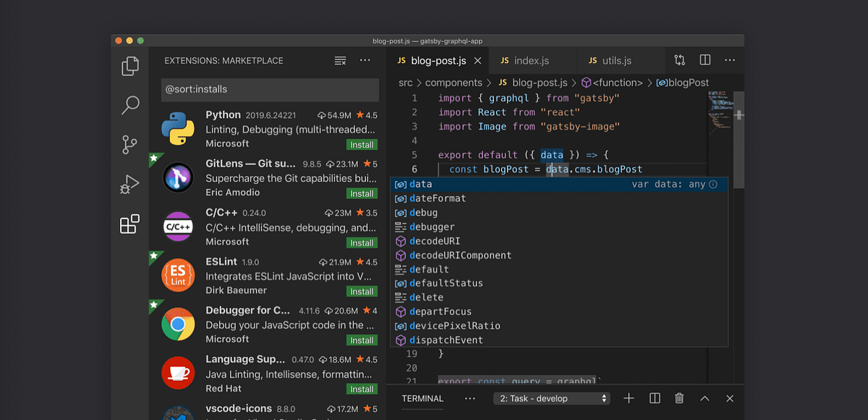Add a new terminal with the plus icon
868x420 pixels.
629,398
